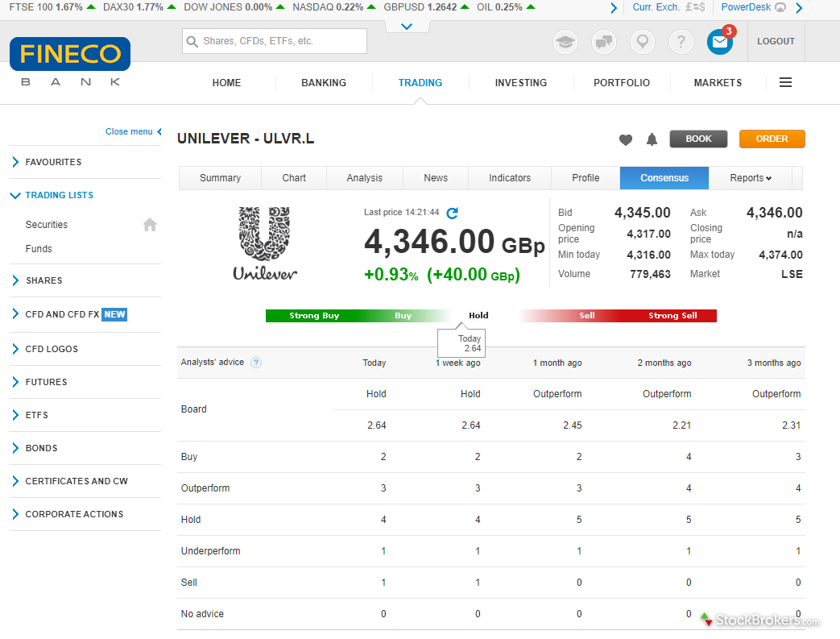Open Analysts' advice help icon
840x639 pixels.
pyautogui.click(x=256, y=363)
